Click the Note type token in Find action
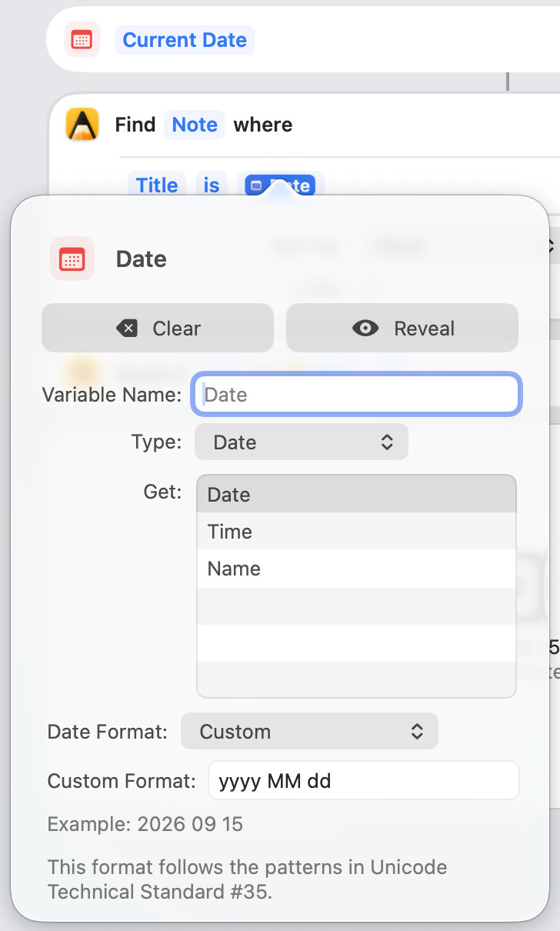Viewport: 560px width, 931px height. (195, 125)
